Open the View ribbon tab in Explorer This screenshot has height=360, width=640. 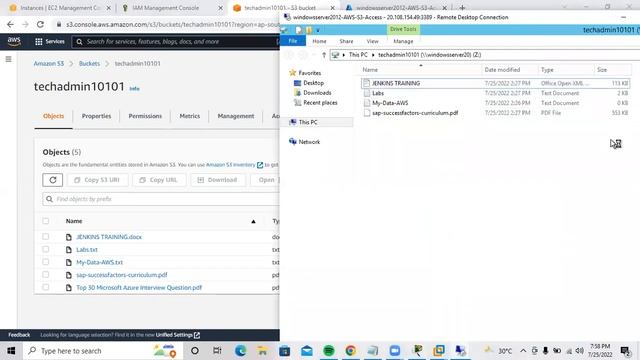372,41
